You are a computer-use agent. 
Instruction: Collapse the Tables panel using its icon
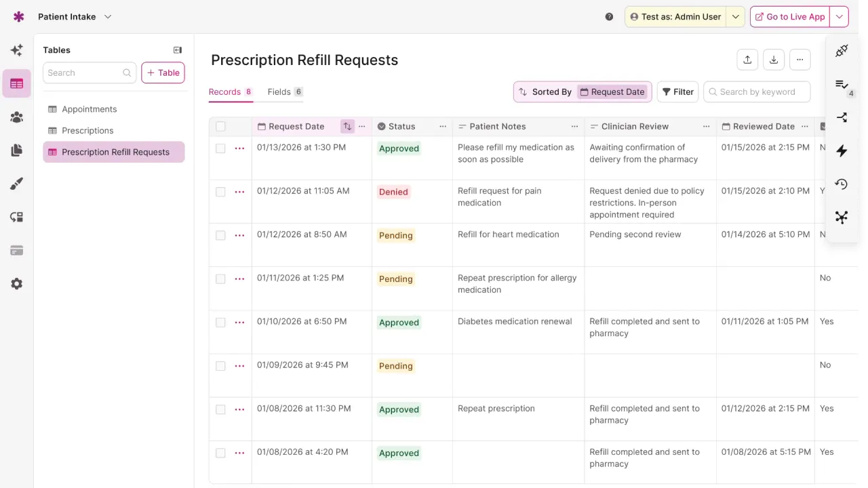click(178, 50)
